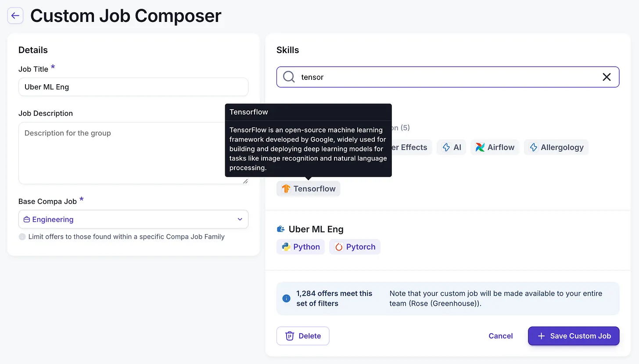Click the Skills section heading
Image resolution: width=639 pixels, height=364 pixels.
click(288, 50)
